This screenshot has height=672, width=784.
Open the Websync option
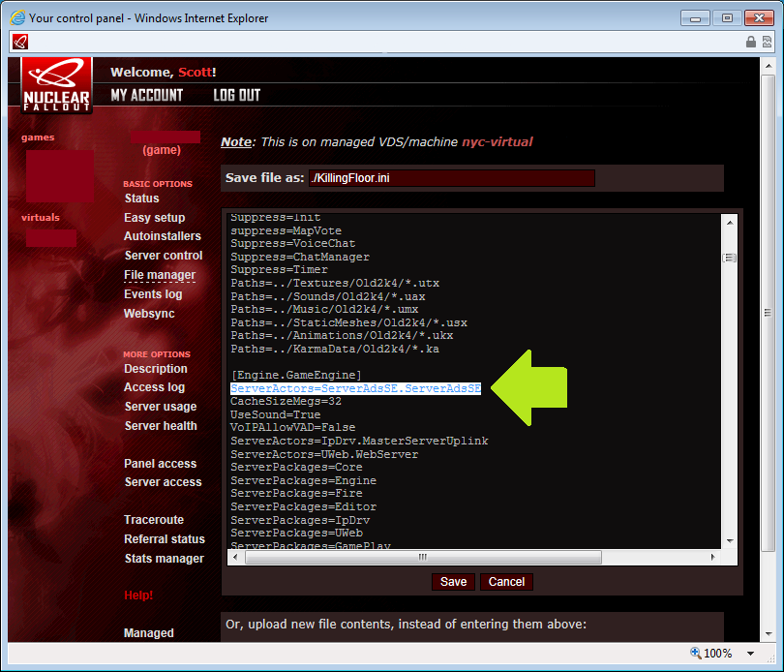[x=149, y=314]
